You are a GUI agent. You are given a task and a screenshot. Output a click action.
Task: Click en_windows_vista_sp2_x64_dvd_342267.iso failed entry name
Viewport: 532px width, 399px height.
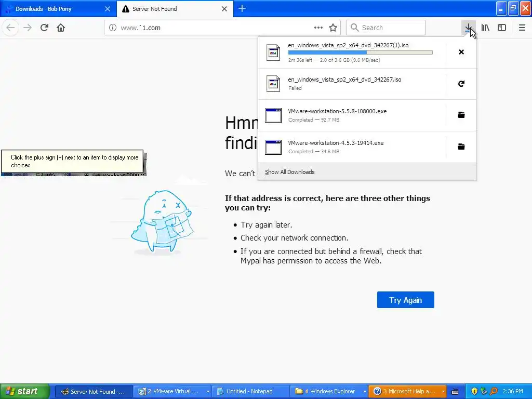point(344,79)
